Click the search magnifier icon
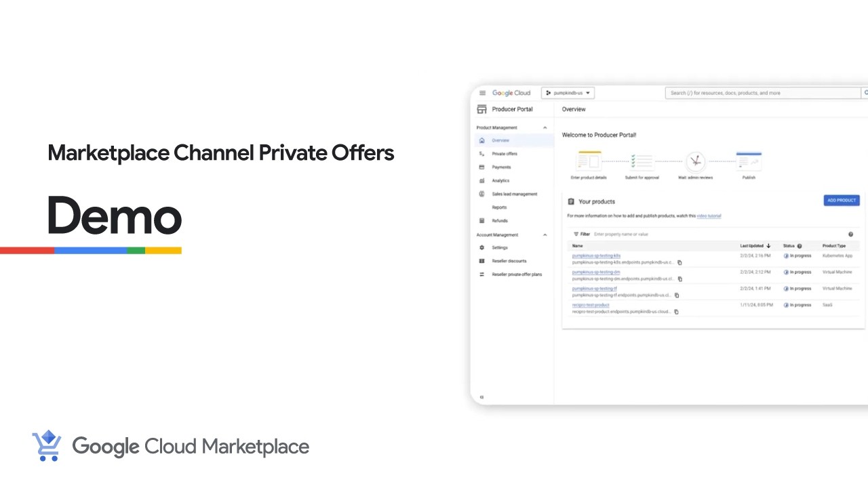This screenshot has width=868, height=488. coord(865,93)
